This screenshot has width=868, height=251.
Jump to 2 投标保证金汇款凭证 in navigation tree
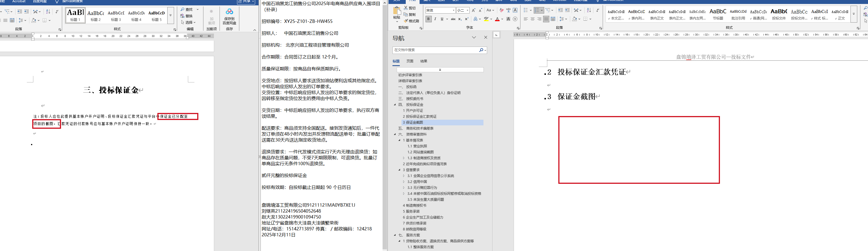click(420, 117)
